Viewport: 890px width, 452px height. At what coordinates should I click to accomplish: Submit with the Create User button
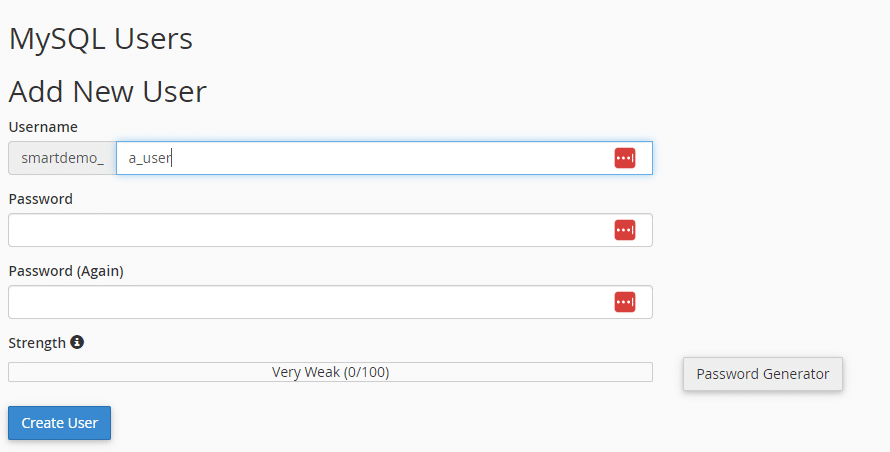pos(60,423)
